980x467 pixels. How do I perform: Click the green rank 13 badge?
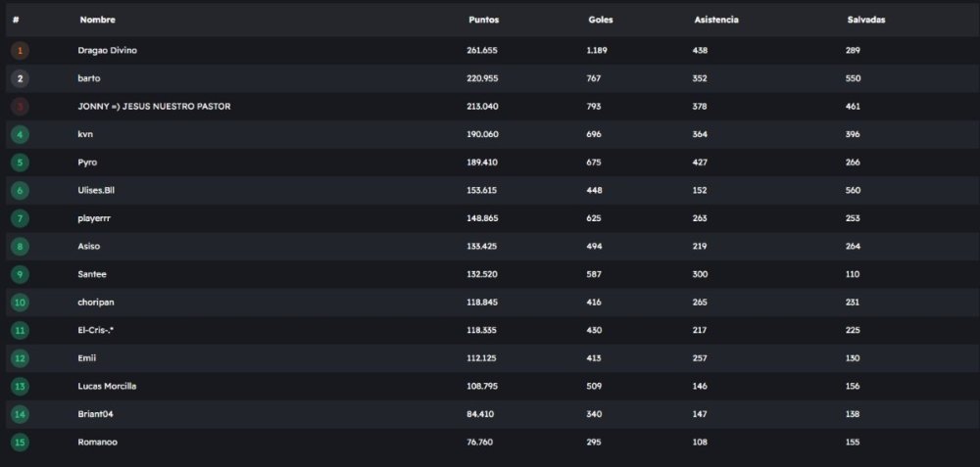point(20,386)
